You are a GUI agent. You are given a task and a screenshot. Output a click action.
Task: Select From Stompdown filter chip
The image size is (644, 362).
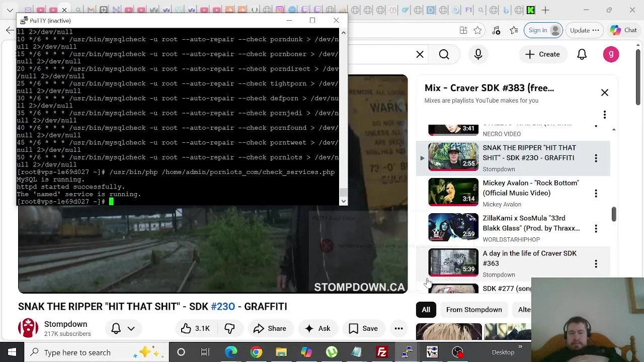click(x=474, y=310)
